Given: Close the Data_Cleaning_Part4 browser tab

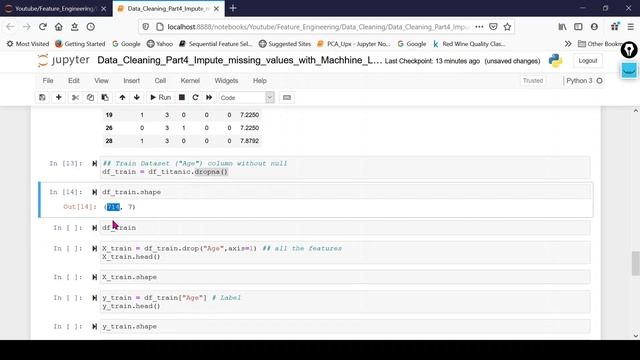Looking at the screenshot, I should [216, 8].
